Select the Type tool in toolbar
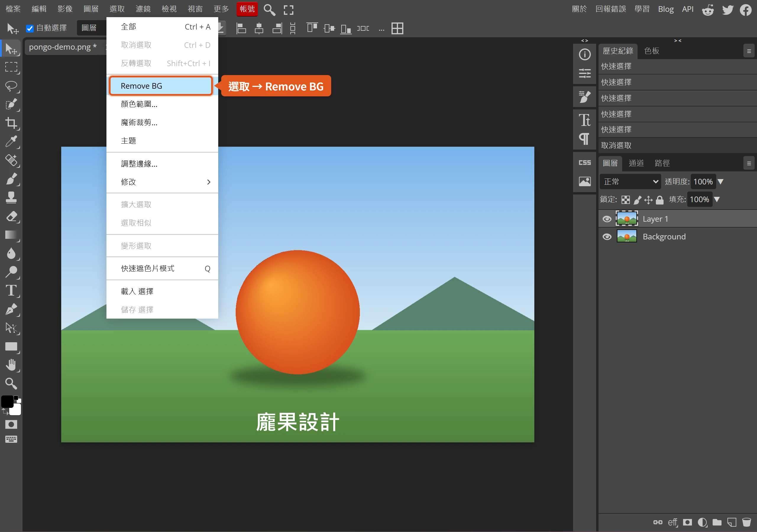This screenshot has height=532, width=757. [11, 291]
